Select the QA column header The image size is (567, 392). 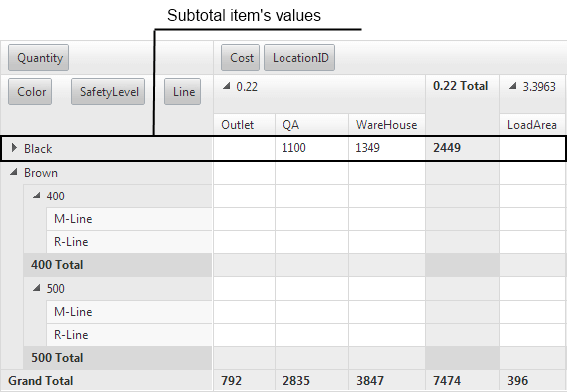[312, 125]
